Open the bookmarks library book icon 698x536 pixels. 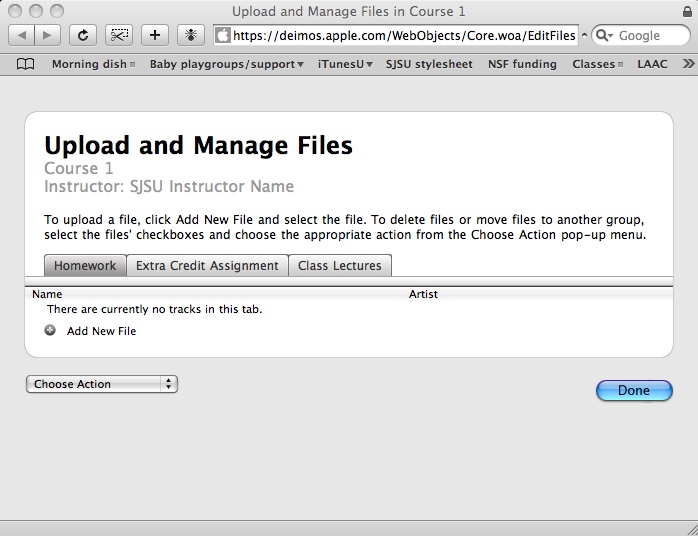click(25, 64)
